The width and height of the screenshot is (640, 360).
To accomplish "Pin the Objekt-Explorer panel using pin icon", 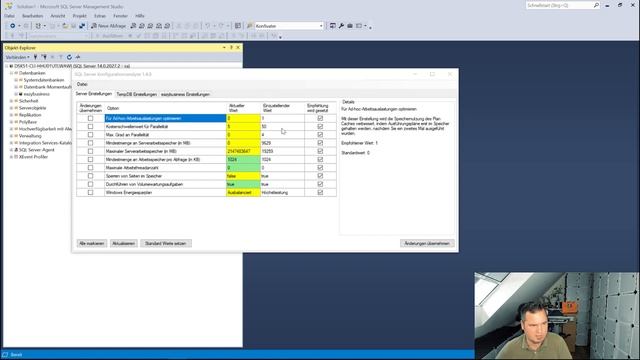I will click(231, 48).
